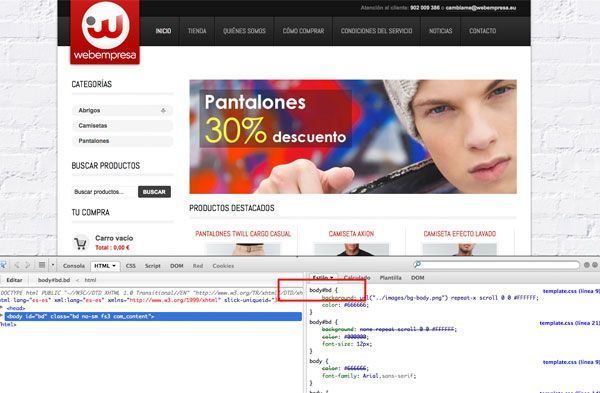Click the shopping cart icon
The image size is (600, 393).
80,243
